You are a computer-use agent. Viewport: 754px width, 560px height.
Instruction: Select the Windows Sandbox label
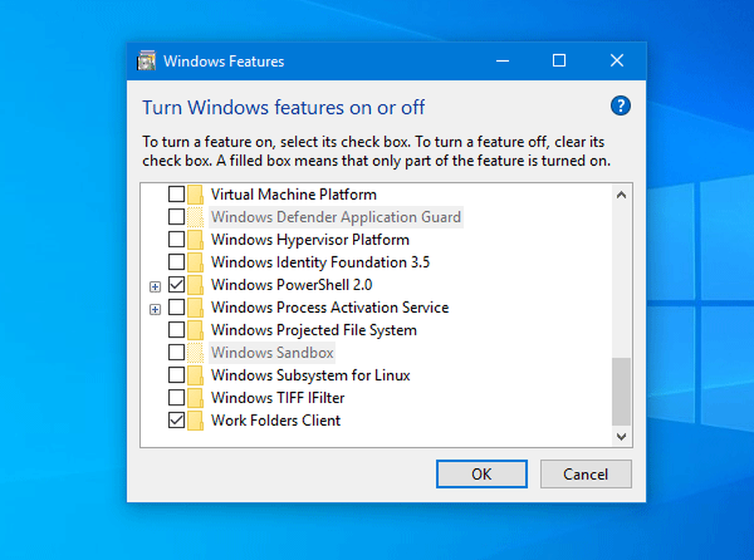(272, 352)
